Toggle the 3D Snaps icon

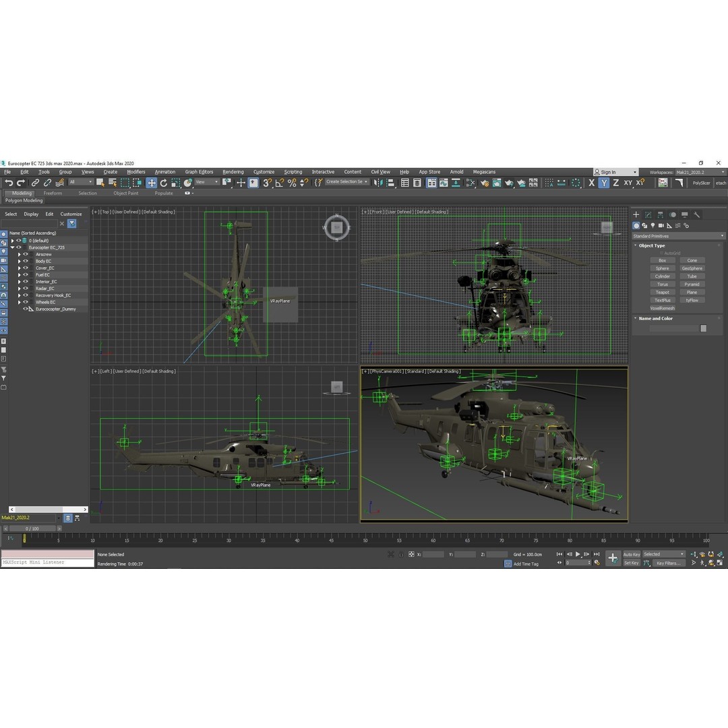pos(267,183)
